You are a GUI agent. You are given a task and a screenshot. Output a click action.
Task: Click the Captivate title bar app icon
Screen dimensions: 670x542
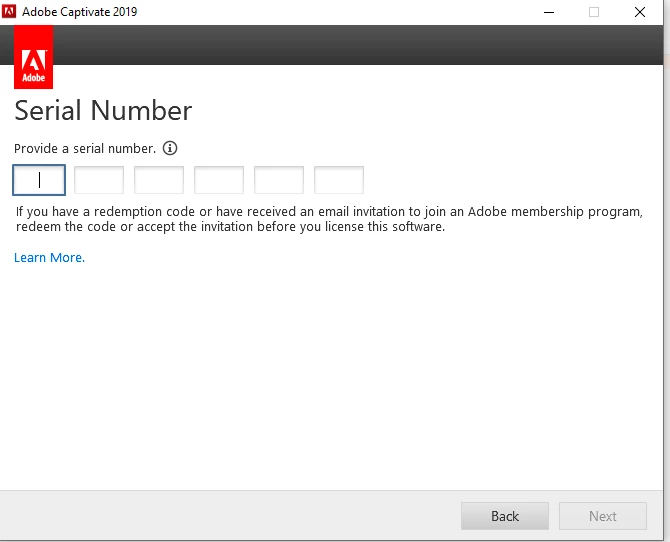pyautogui.click(x=9, y=12)
